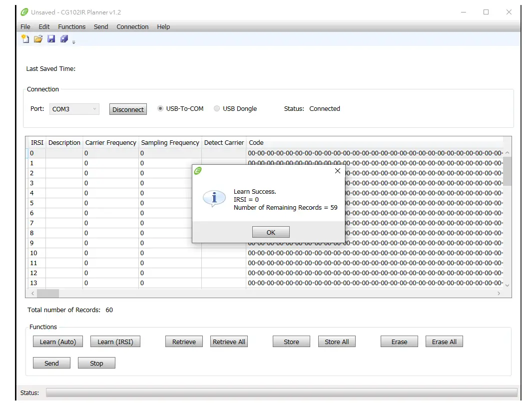Click the Description cell in row 3
The width and height of the screenshot is (532, 403).
[64, 183]
